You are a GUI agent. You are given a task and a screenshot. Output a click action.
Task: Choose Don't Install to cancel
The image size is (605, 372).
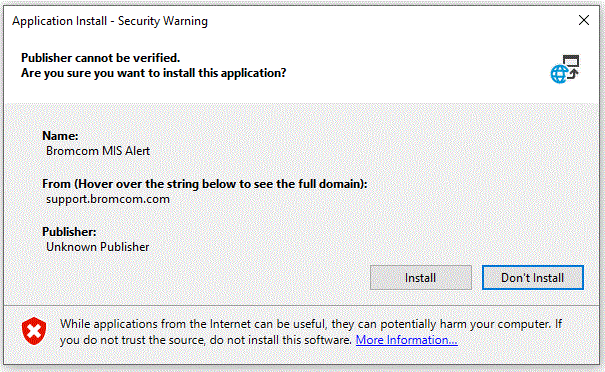tap(532, 277)
